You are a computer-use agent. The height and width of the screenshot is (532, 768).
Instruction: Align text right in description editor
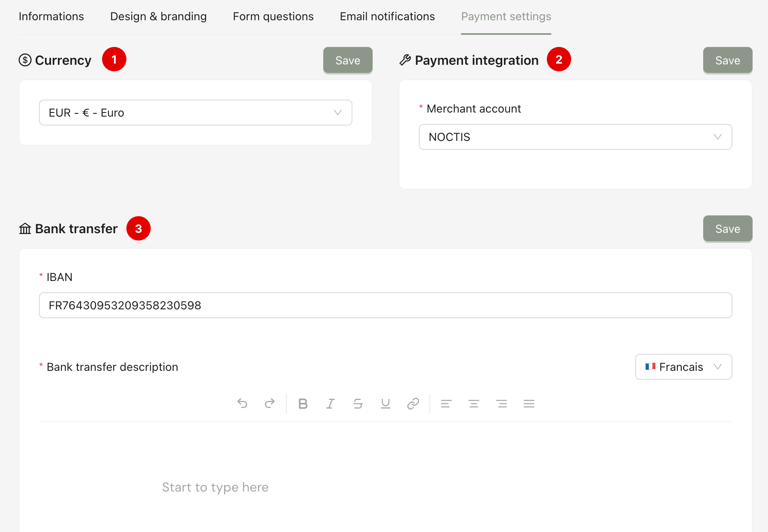tap(501, 404)
